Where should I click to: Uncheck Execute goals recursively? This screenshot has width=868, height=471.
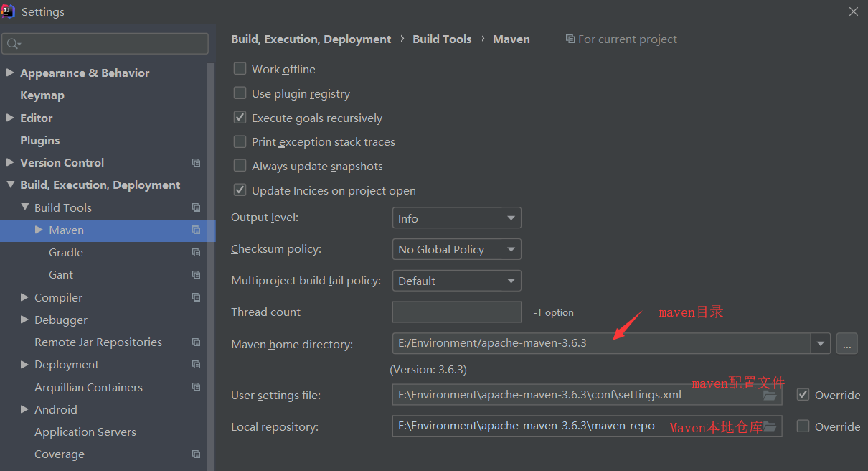click(240, 118)
